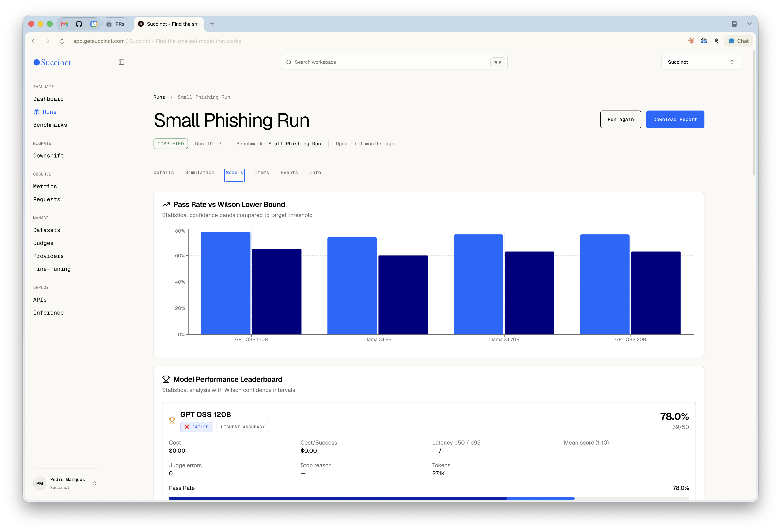
Task: Switch to the Simulation tab
Action: 200,173
